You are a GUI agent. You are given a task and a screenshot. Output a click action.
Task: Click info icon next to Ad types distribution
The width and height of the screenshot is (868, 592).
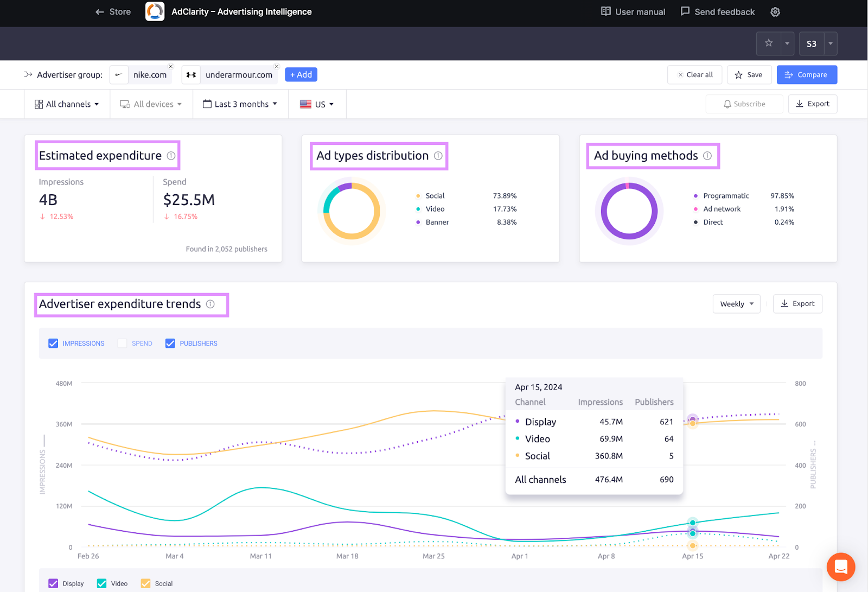[438, 156]
